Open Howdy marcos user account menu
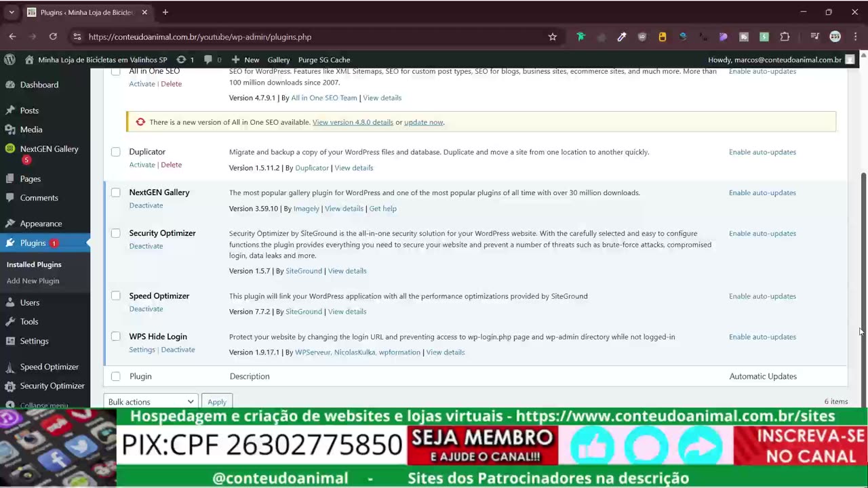868x488 pixels. [x=781, y=60]
